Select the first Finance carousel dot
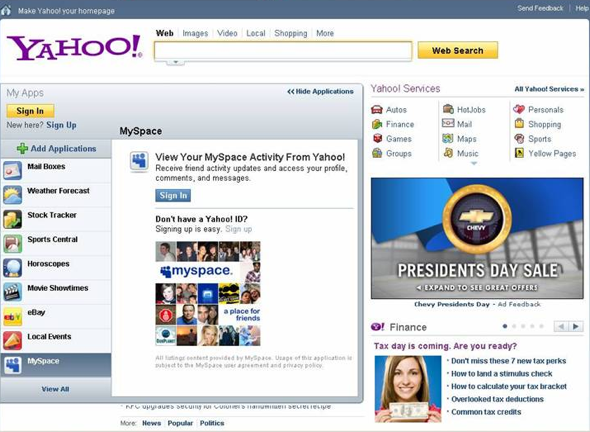The width and height of the screenshot is (590, 432). pyautogui.click(x=505, y=326)
